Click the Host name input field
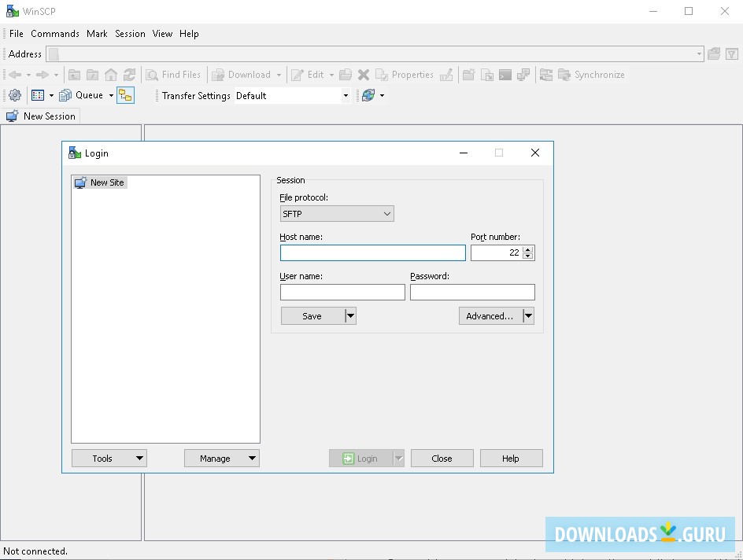The height and width of the screenshot is (560, 743). [373, 252]
